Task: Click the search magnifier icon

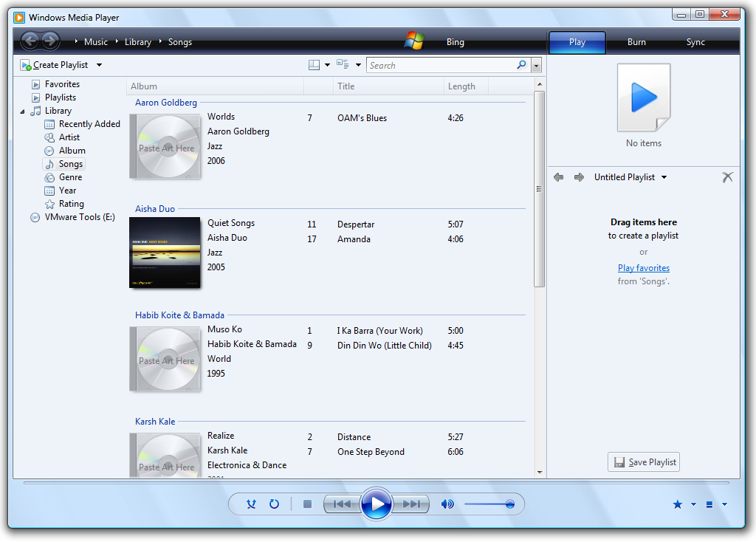Action: point(521,65)
